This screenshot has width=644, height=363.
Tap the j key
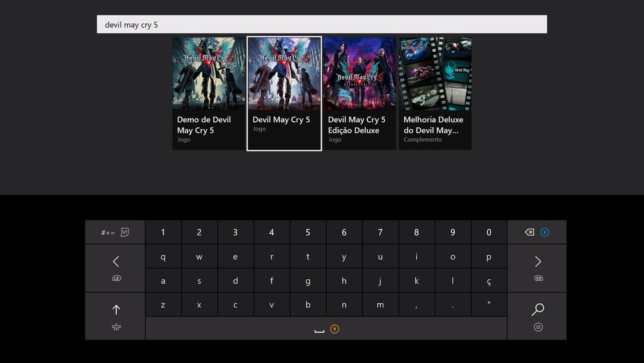[x=380, y=281]
